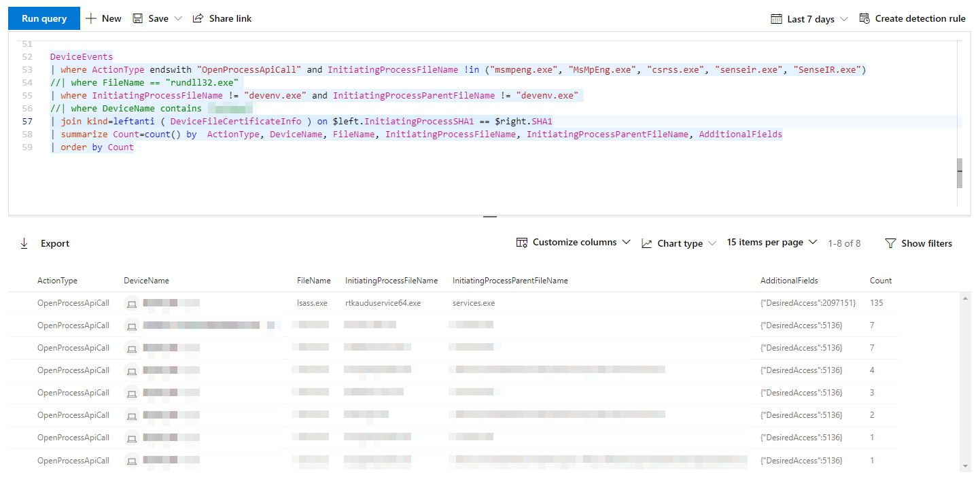Sort by InitiatingProcessParentFileName column header
Screen dimensions: 980x477
pyautogui.click(x=510, y=281)
